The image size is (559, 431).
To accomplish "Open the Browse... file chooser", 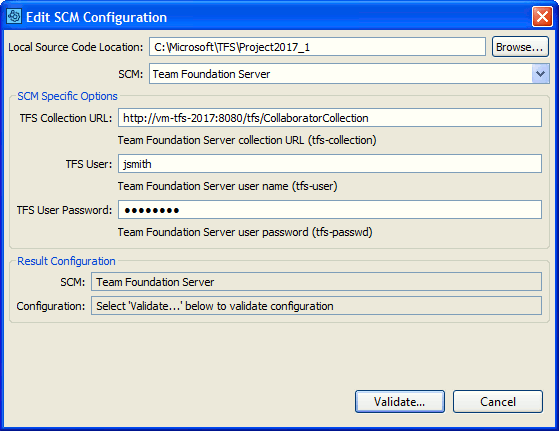I will coord(520,47).
